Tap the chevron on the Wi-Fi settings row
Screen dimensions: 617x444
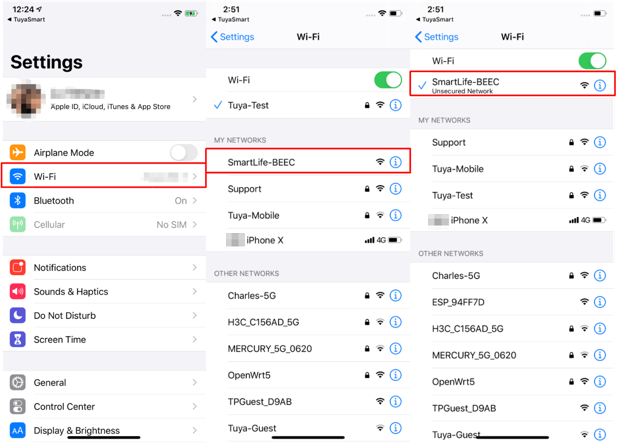click(195, 177)
